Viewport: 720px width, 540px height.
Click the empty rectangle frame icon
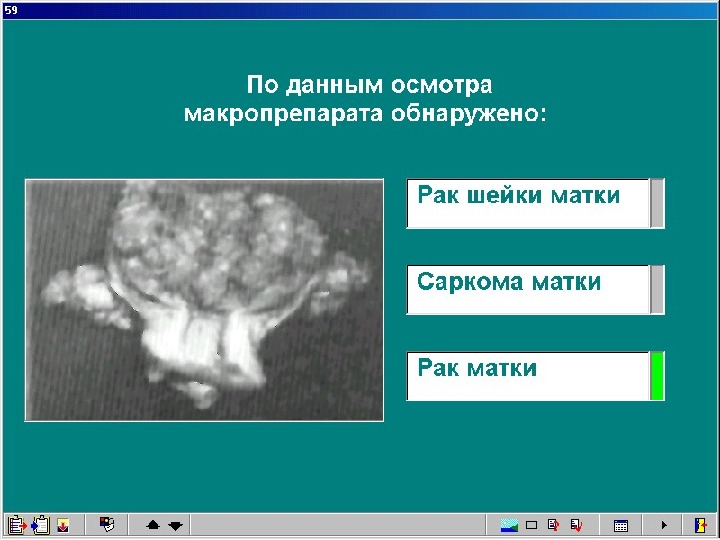click(531, 525)
